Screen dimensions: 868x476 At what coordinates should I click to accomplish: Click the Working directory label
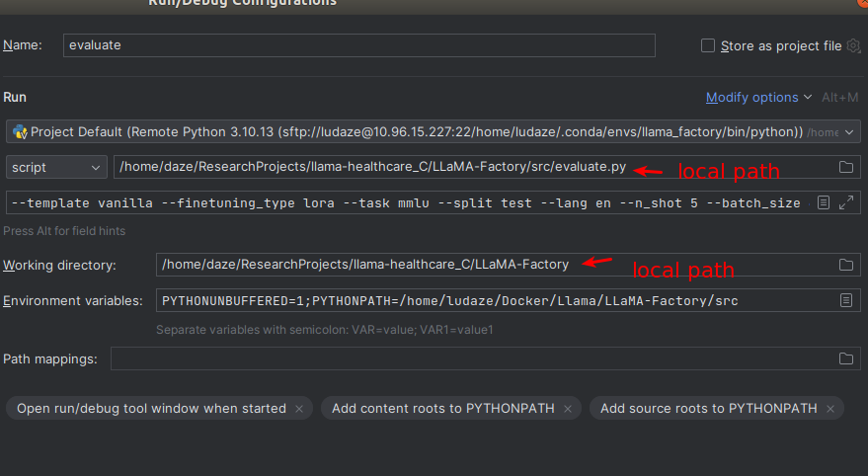tap(59, 265)
